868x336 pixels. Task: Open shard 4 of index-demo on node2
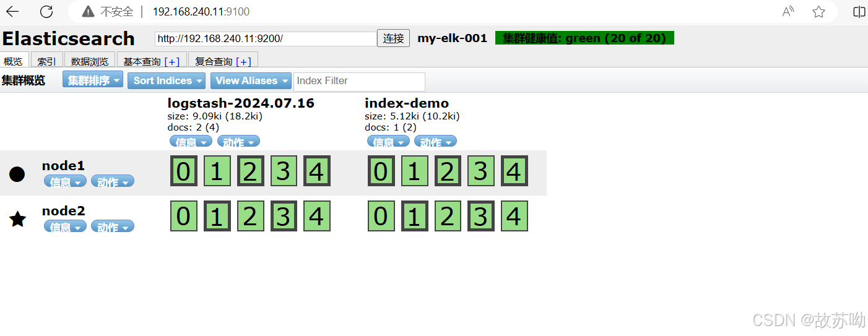pos(514,216)
